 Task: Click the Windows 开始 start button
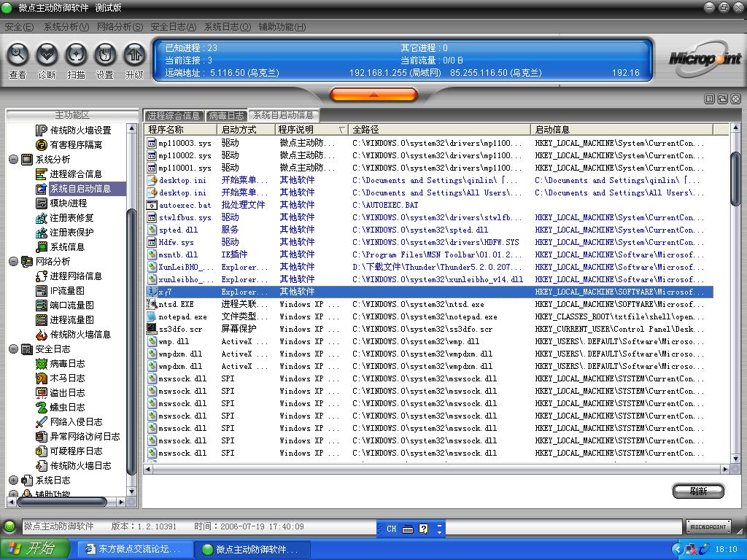coord(35,549)
